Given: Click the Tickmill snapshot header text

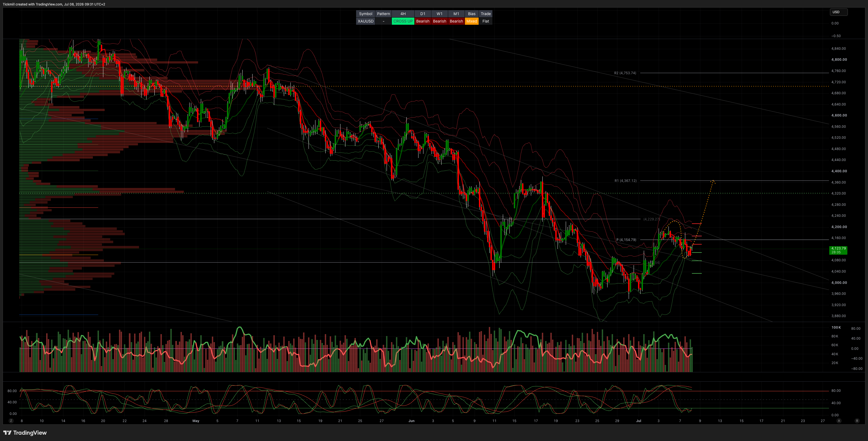Looking at the screenshot, I should pos(54,4).
